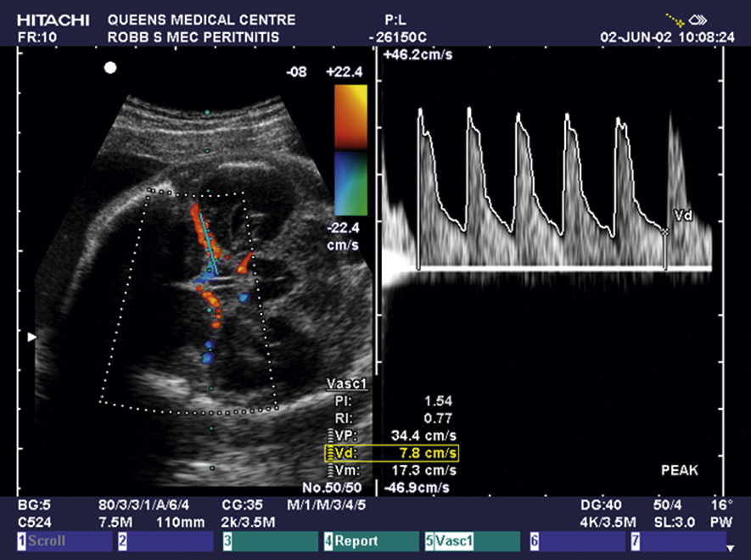Click the red-yellow positive velocity color bar

pyautogui.click(x=350, y=117)
